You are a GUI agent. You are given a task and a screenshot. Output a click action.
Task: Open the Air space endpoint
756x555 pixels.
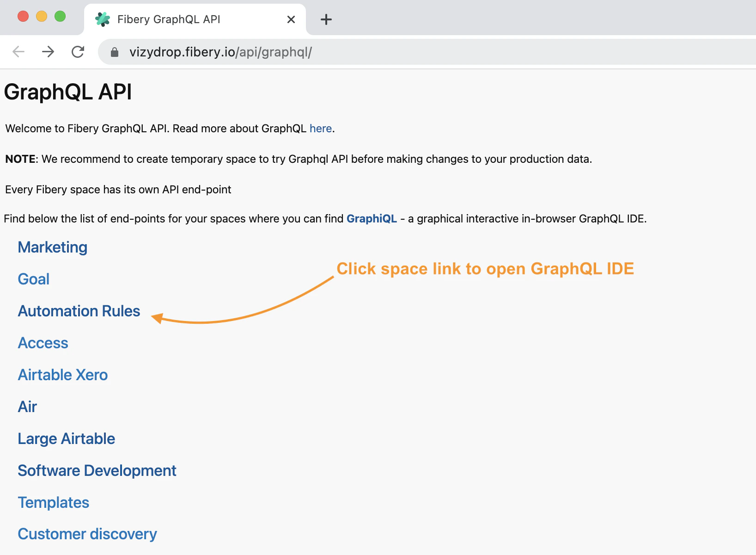pos(27,407)
